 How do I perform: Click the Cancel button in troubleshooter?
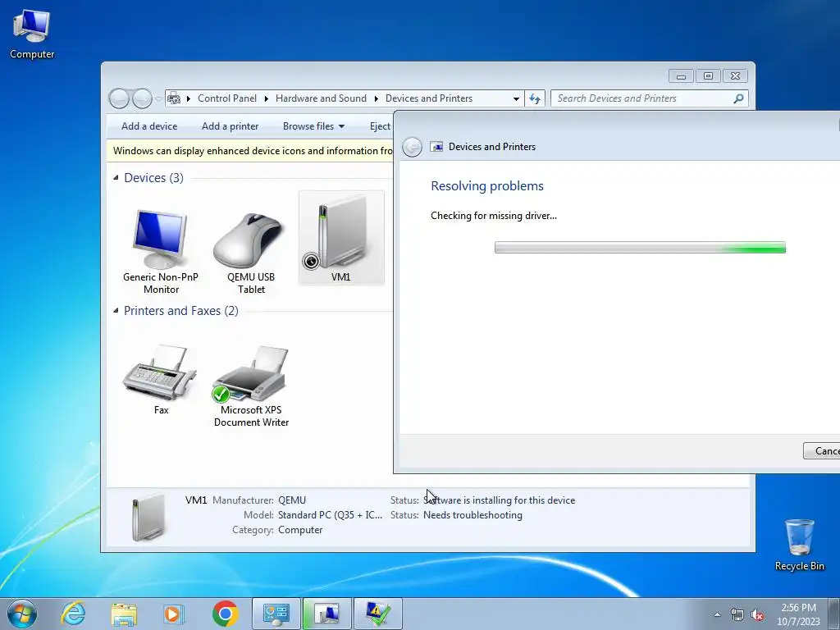pos(822,451)
